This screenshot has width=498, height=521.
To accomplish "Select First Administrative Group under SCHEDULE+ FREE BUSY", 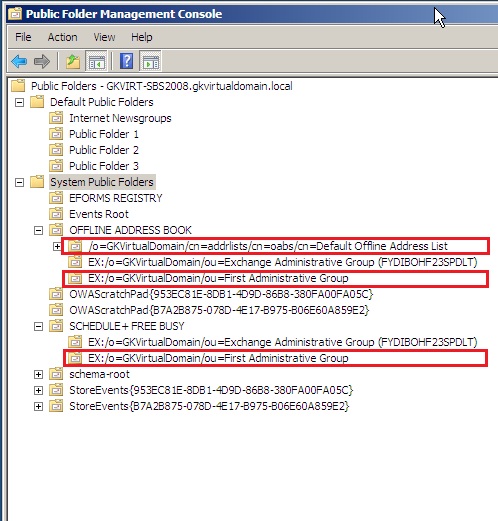I will tap(218, 358).
